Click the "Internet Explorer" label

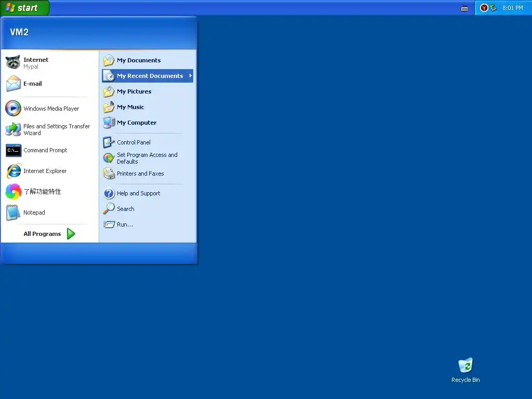(45, 171)
